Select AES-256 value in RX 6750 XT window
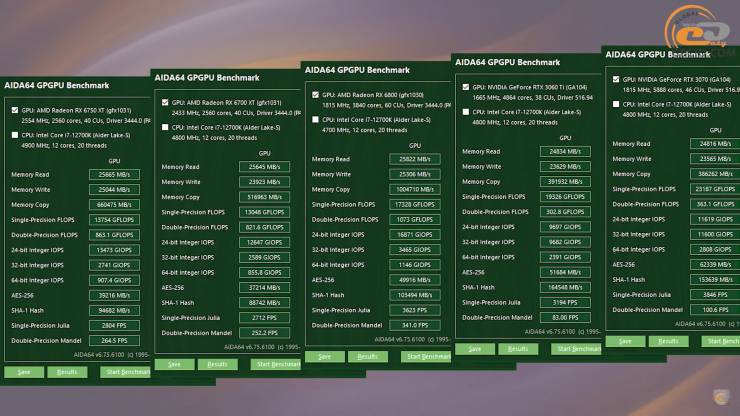740x416 pixels. [x=114, y=296]
